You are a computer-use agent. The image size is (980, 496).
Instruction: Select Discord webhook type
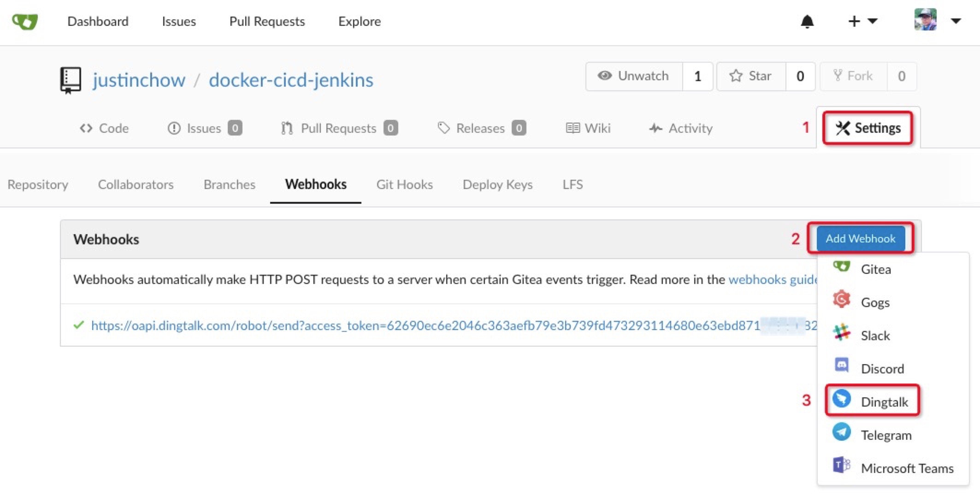tap(882, 368)
